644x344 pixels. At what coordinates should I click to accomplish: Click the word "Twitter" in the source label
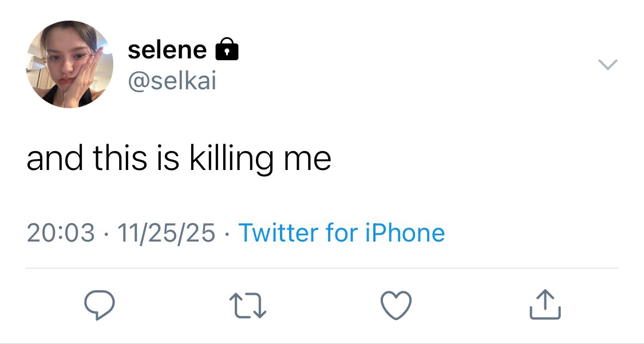pyautogui.click(x=278, y=233)
